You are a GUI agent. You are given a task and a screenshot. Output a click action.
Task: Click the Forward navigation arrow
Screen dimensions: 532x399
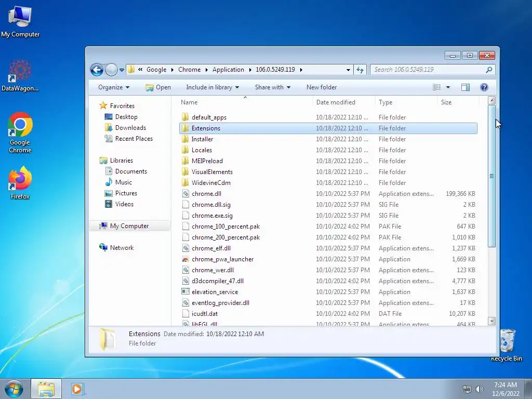coord(111,70)
